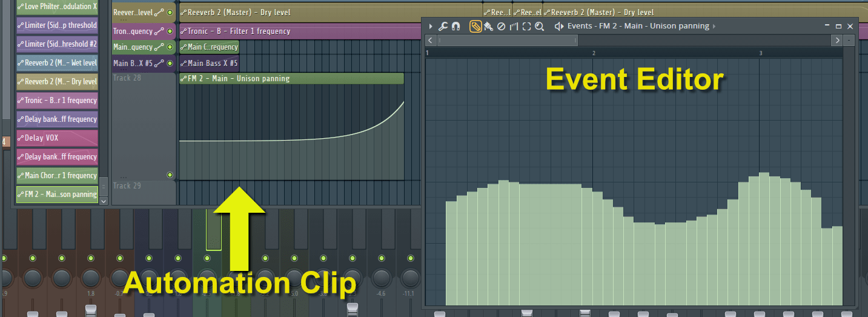Click the Event Editor horizontal scrollbar handle
This screenshot has width=868, height=317.
click(508, 40)
